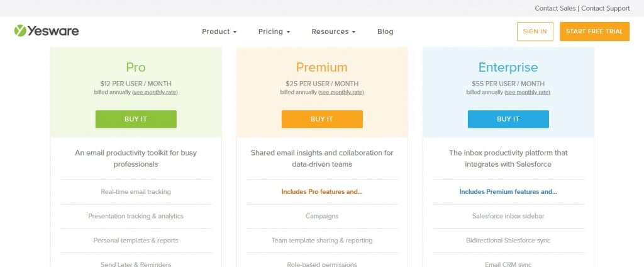The height and width of the screenshot is (267, 644).
Task: Click 'Real-time email tracking' feature
Action: [136, 191]
